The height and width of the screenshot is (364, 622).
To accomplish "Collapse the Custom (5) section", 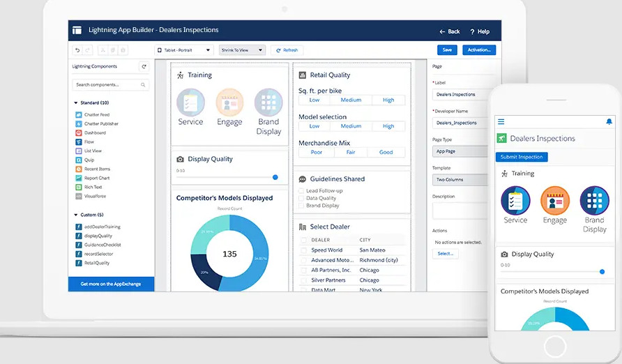I will [x=76, y=215].
